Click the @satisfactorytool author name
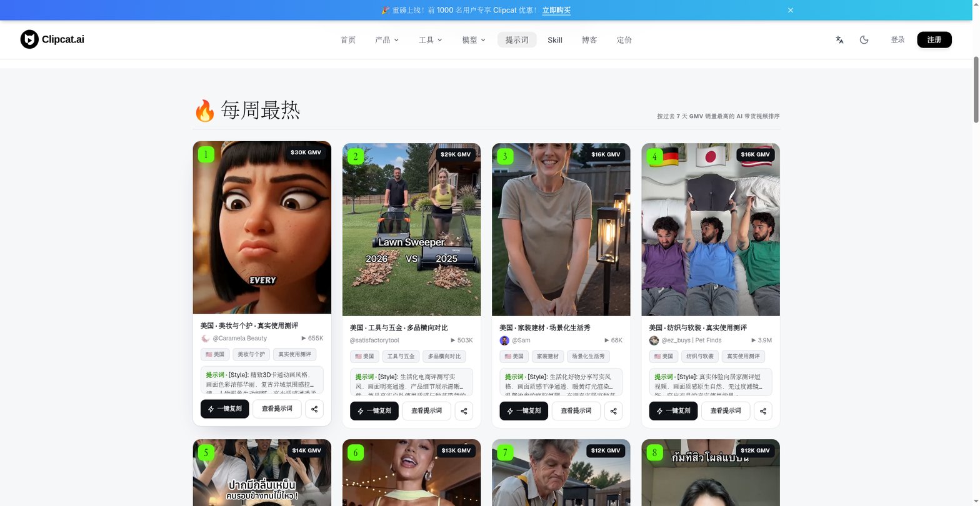Viewport: 980px width, 506px height. 374,340
